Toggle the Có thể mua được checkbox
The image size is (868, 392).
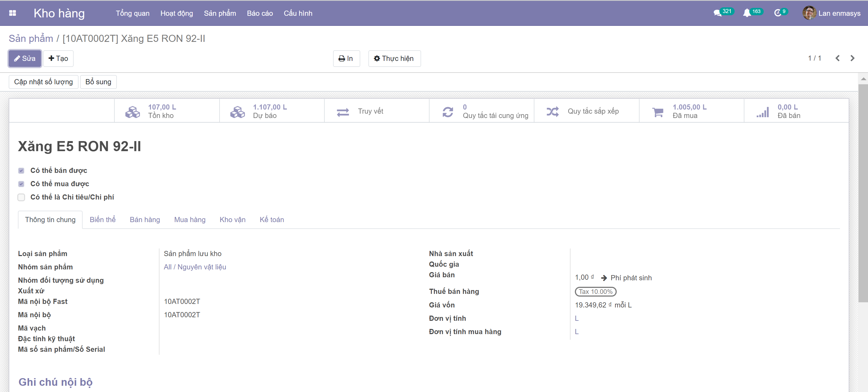[21, 184]
